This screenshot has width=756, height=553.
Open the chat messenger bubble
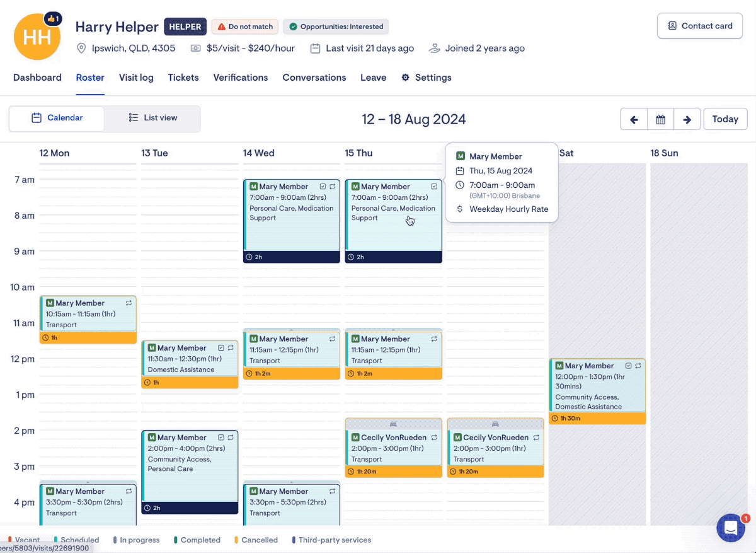click(x=731, y=528)
